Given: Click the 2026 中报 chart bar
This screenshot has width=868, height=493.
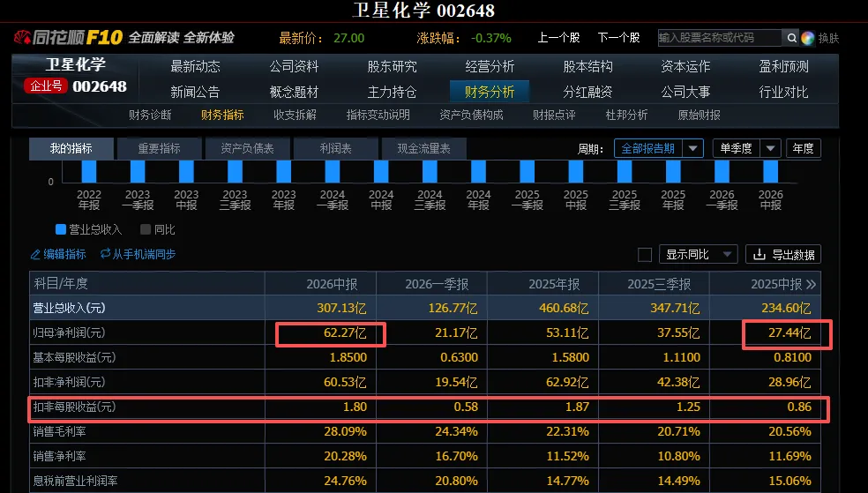Looking at the screenshot, I should click(771, 171).
